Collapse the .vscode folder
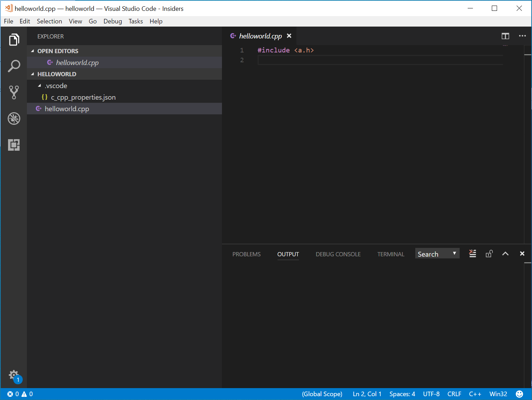 click(39, 86)
